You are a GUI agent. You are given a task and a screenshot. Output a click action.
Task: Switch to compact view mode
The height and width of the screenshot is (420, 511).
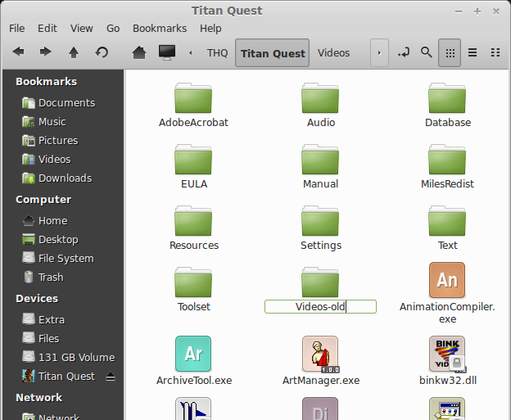click(x=495, y=52)
